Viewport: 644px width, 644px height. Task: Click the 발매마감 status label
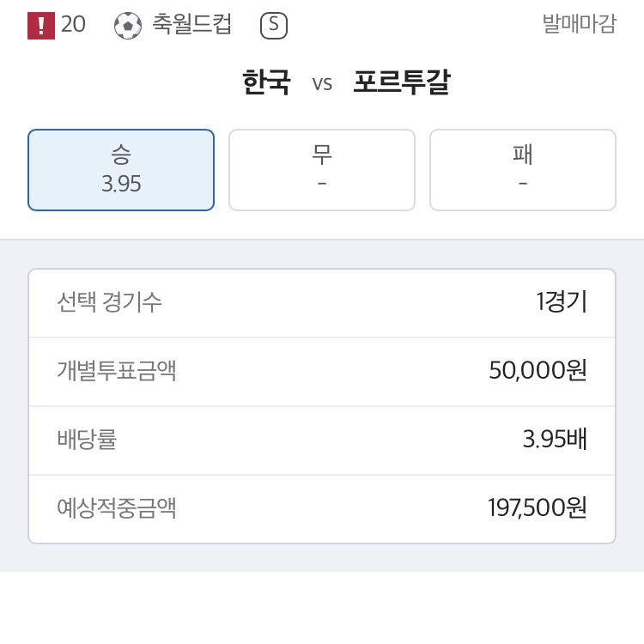579,24
